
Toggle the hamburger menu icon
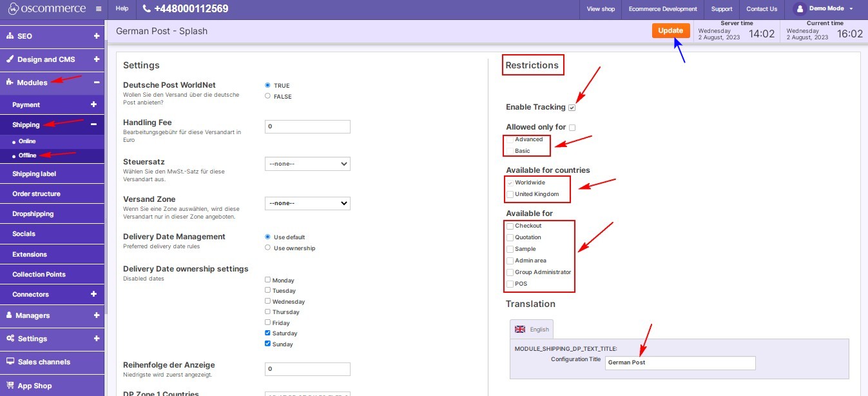(x=98, y=9)
